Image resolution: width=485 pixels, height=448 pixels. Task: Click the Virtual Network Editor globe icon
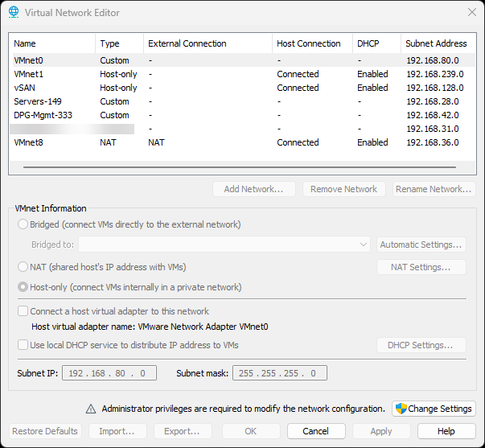[x=14, y=12]
